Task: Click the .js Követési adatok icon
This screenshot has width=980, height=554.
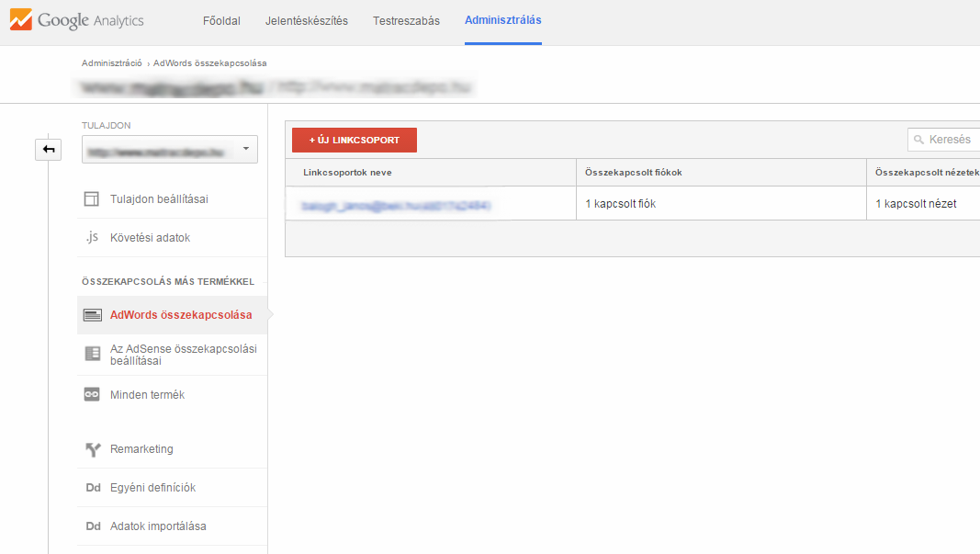Action: pyautogui.click(x=92, y=237)
